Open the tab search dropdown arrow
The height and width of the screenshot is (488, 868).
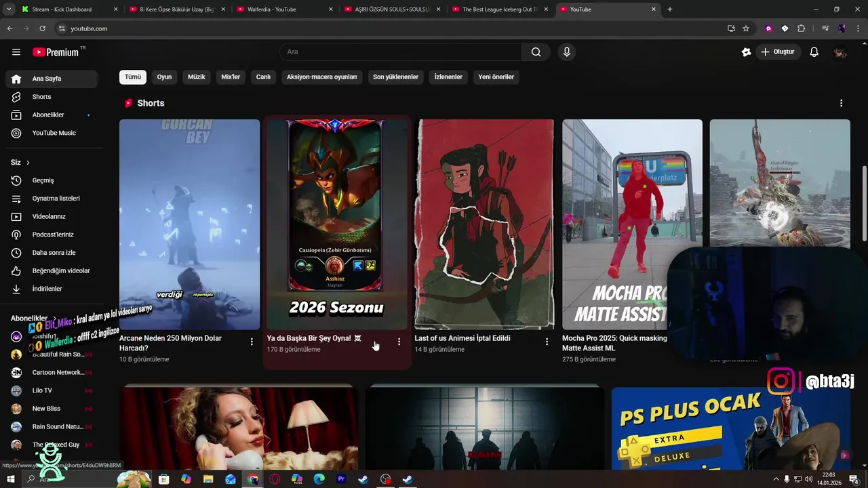click(x=9, y=9)
